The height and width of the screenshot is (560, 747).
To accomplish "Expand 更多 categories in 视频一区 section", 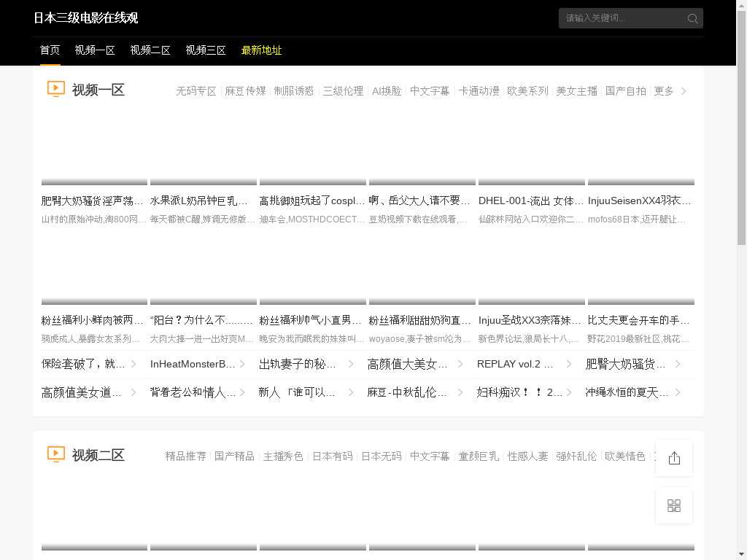I will [x=663, y=91].
